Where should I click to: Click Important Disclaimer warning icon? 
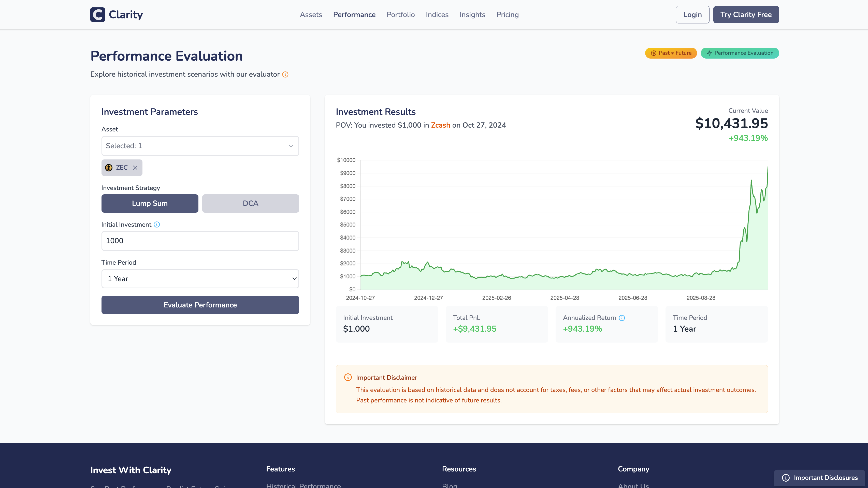coord(348,377)
